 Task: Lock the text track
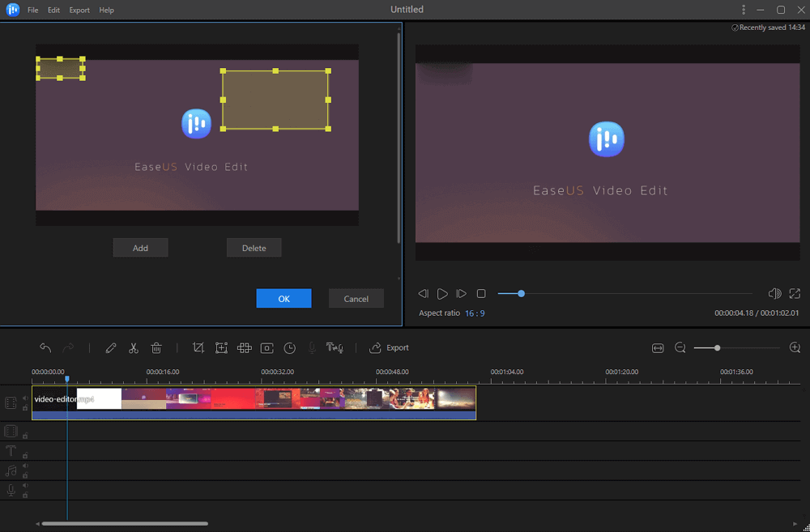[25, 455]
